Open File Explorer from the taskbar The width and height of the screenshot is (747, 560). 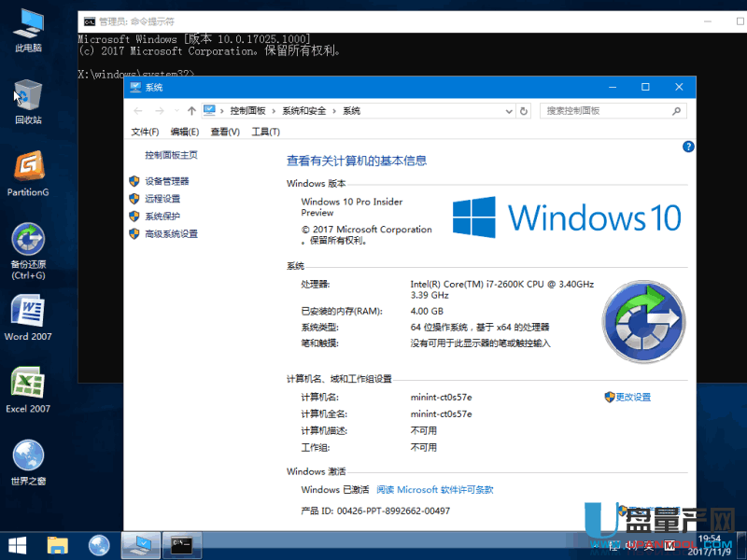click(x=58, y=544)
